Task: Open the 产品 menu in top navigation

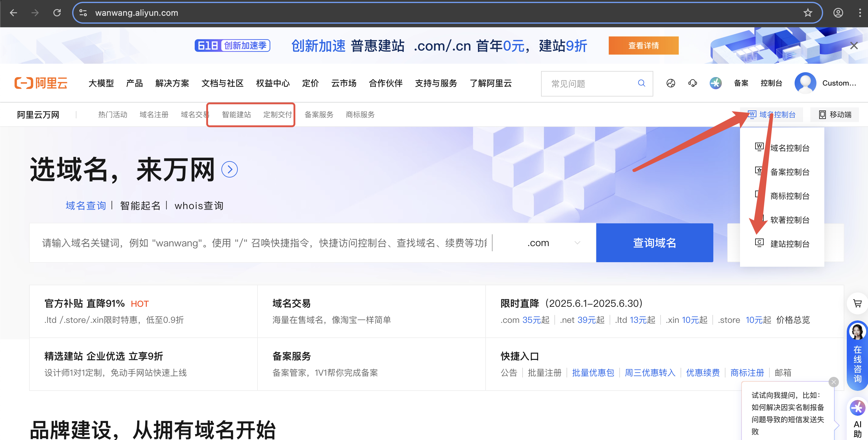Action: [134, 83]
